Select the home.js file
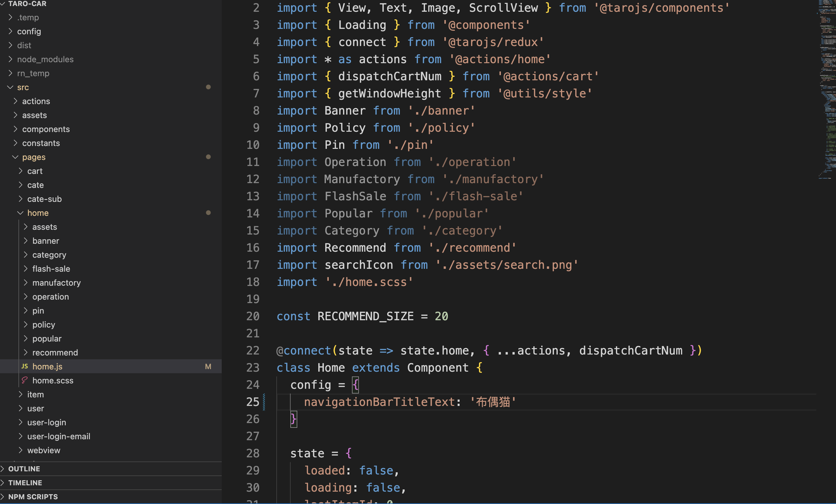Viewport: 836px width, 504px height. [x=111, y=366]
